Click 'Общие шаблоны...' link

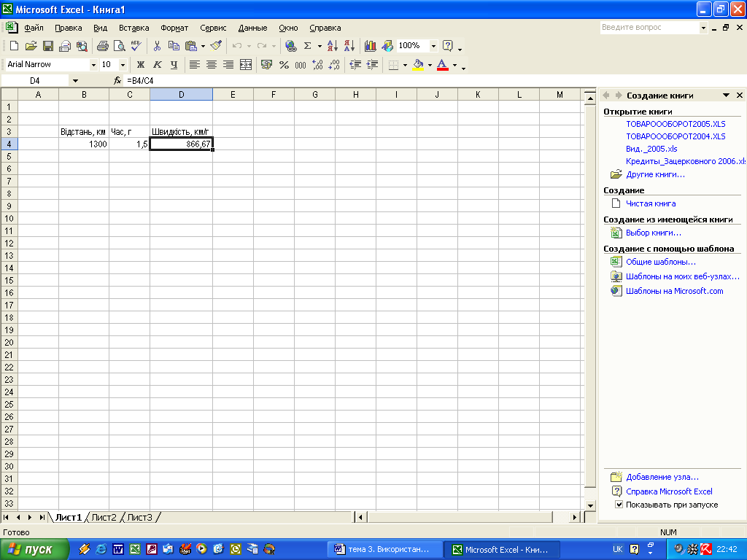(660, 262)
